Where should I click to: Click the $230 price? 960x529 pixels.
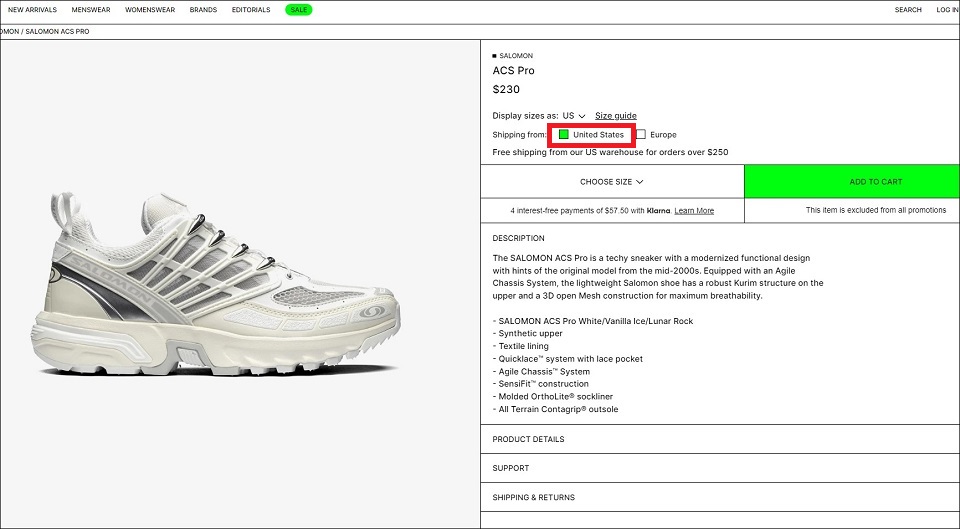[x=506, y=89]
